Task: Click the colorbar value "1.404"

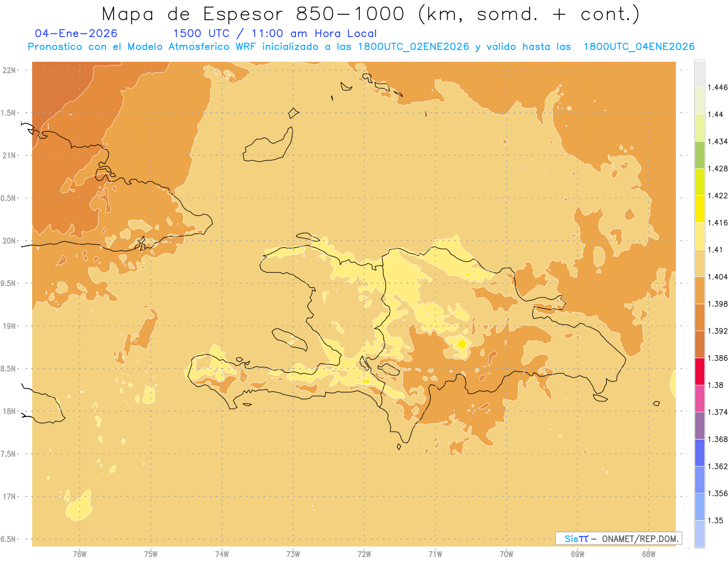Action: coord(719,276)
